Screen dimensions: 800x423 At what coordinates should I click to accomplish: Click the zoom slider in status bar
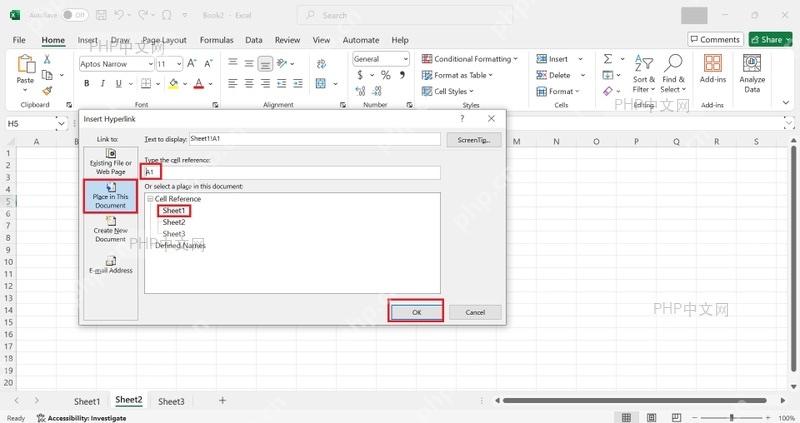pos(731,417)
